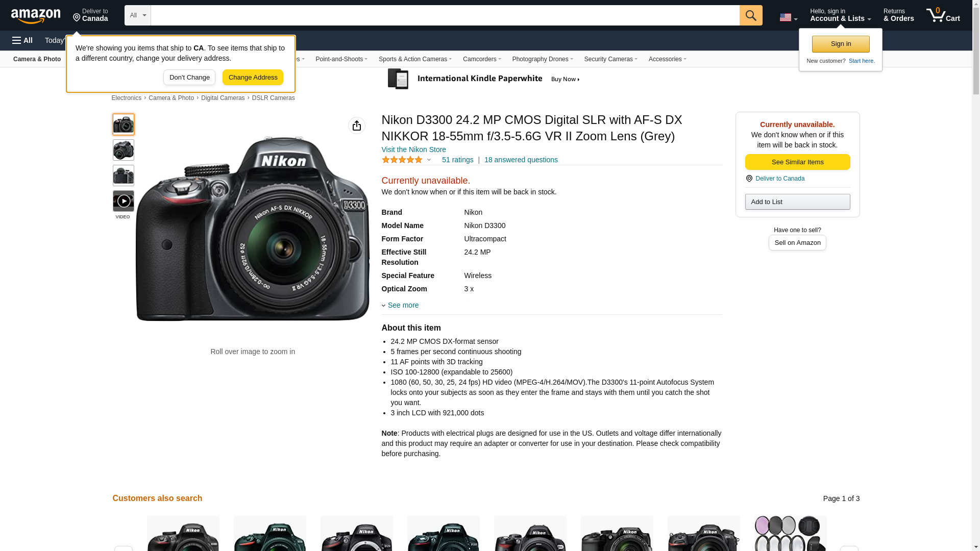Select the second camera thumbnail image
Screen dimensions: 980x551
click(x=124, y=150)
